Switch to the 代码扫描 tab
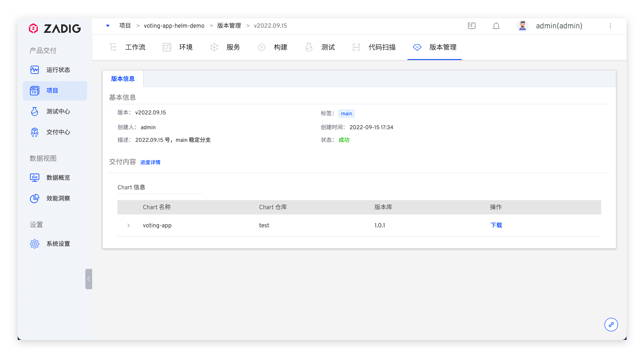Viewport: 644px width, 358px height. point(382,47)
